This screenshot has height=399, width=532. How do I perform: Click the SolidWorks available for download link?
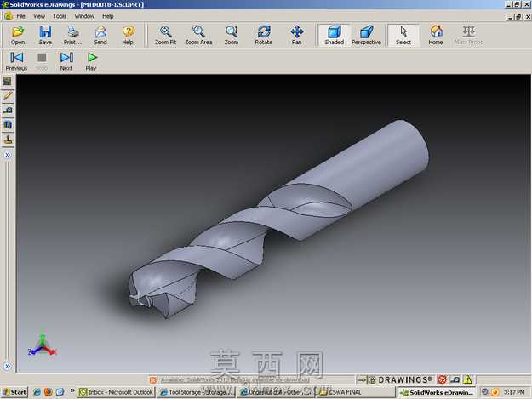(x=235, y=380)
